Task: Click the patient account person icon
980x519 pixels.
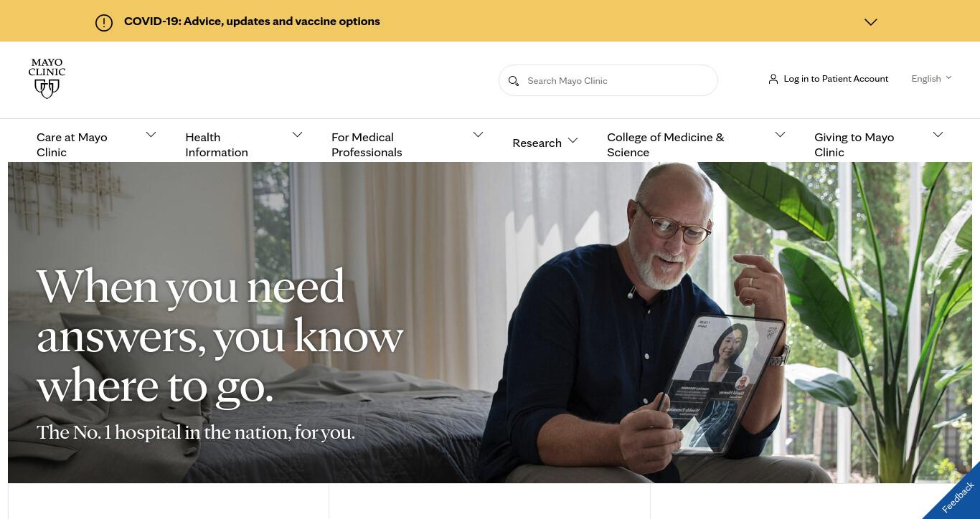Action: coord(773,79)
